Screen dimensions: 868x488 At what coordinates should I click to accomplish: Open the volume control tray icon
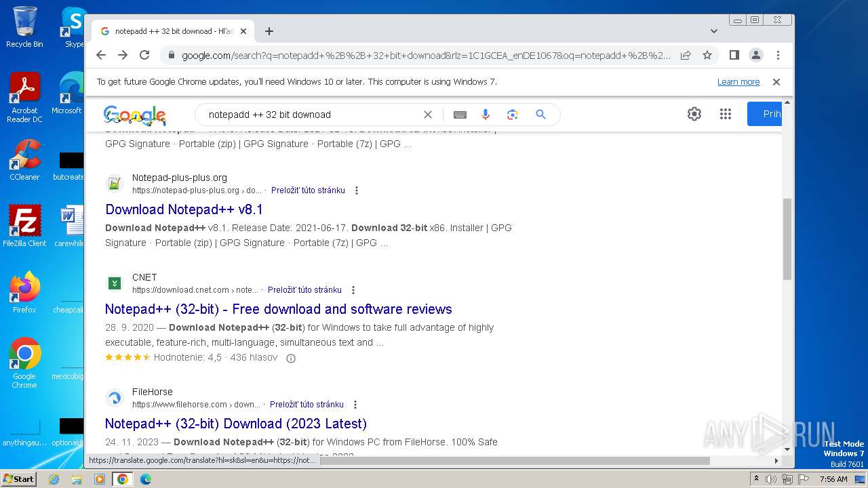771,479
